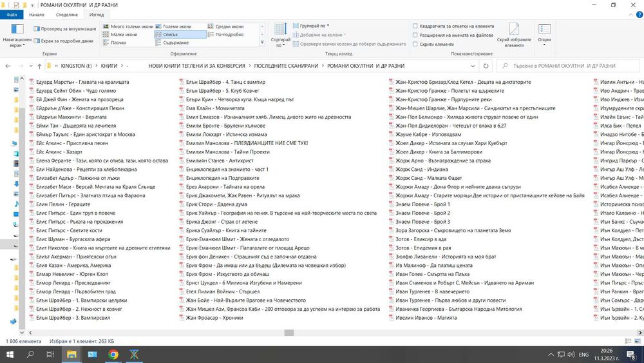644x363 pixels.
Task: Go to НОВИ КНИГИ ТЕГЛЕНИ breadcrumb folder
Action: pos(196,66)
